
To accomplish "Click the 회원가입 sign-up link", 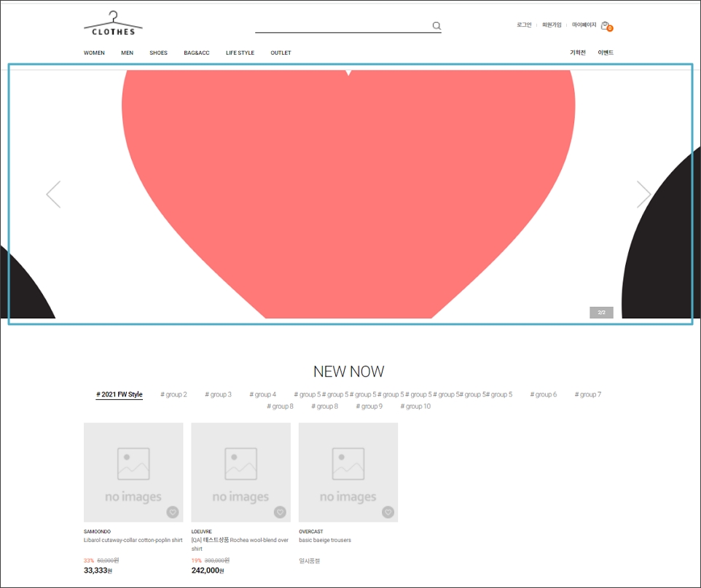I will coord(552,25).
